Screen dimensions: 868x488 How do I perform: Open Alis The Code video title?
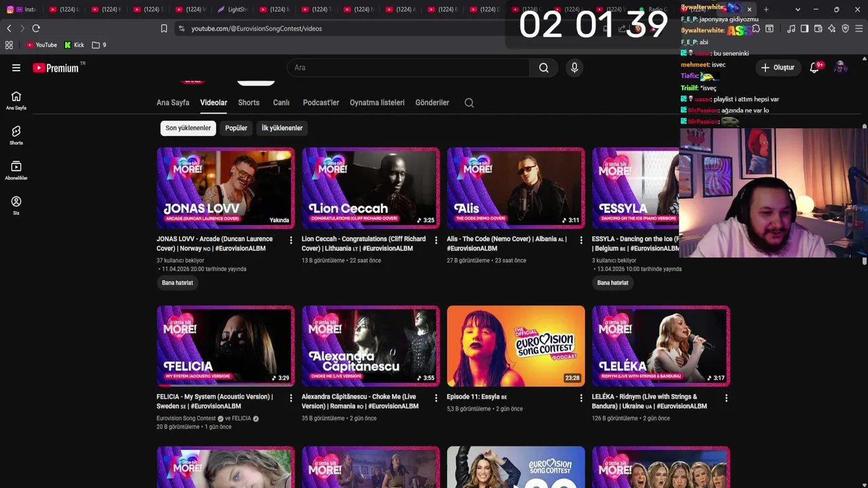[506, 244]
